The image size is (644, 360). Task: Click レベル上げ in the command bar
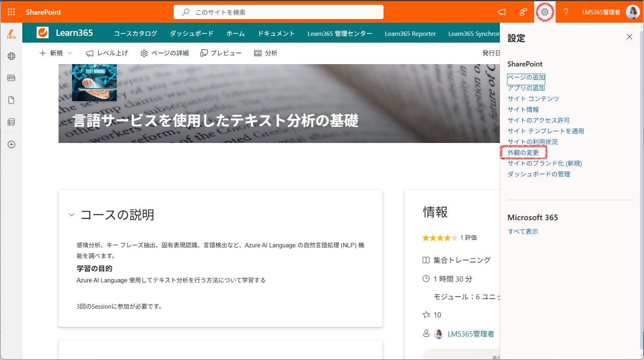[107, 53]
